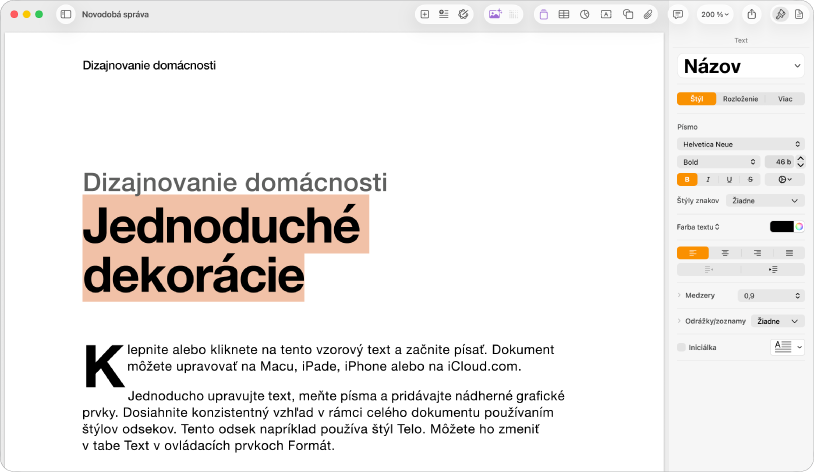Open the Názov paragraph style dropdown
Screen dimensions: 814x473
[741, 66]
